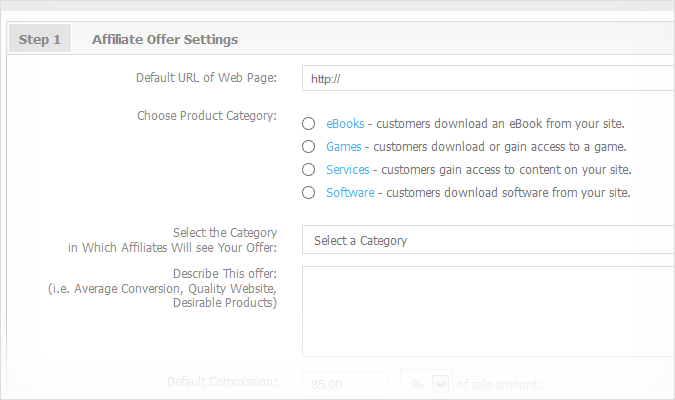Click the Choose Product Category label
Viewport: 675px width, 400px height.
click(x=206, y=116)
